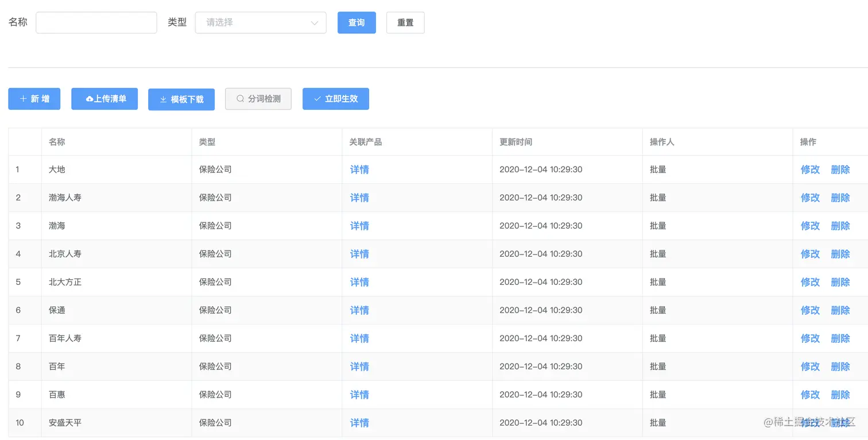The width and height of the screenshot is (868, 440).
Task: Click the 类型 dropdown chevron arrow
Action: pos(315,23)
